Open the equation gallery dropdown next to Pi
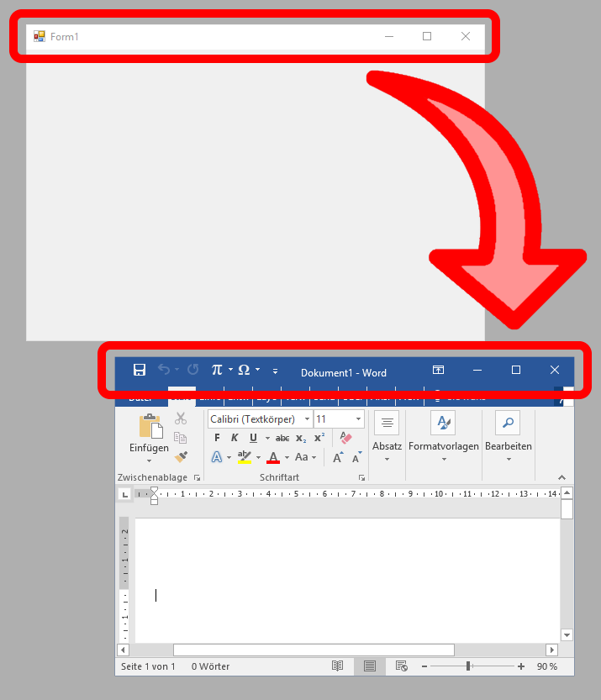Viewport: 601px width, 700px height. pyautogui.click(x=230, y=370)
